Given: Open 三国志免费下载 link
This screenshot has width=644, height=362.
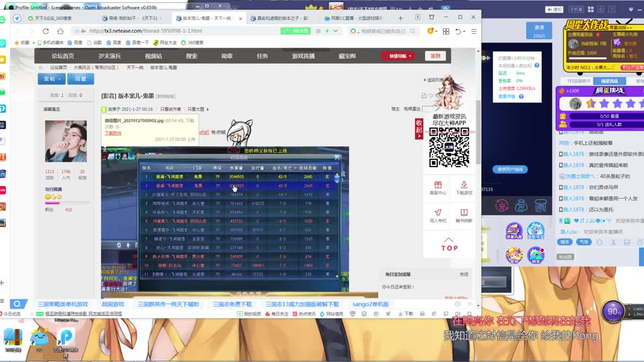Looking at the screenshot, I should [232, 304].
